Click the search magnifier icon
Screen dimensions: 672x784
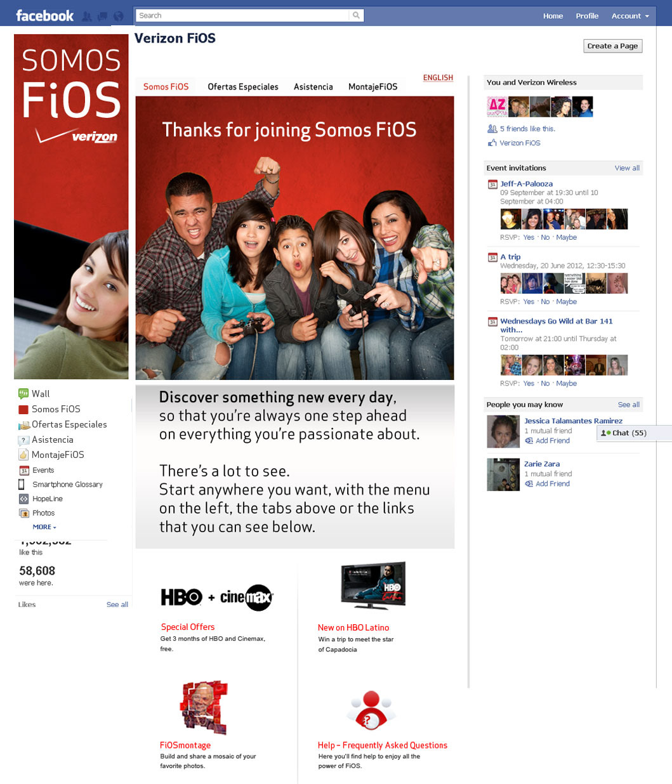357,16
